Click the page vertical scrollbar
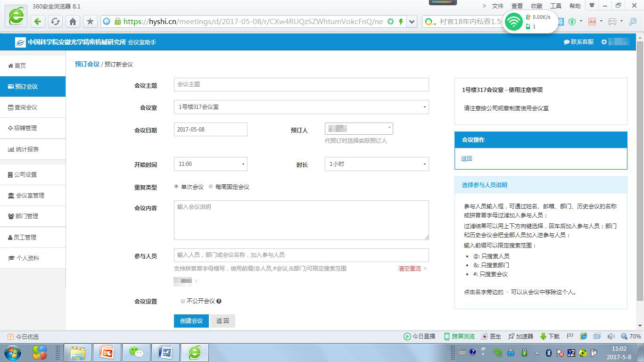 (640, 170)
